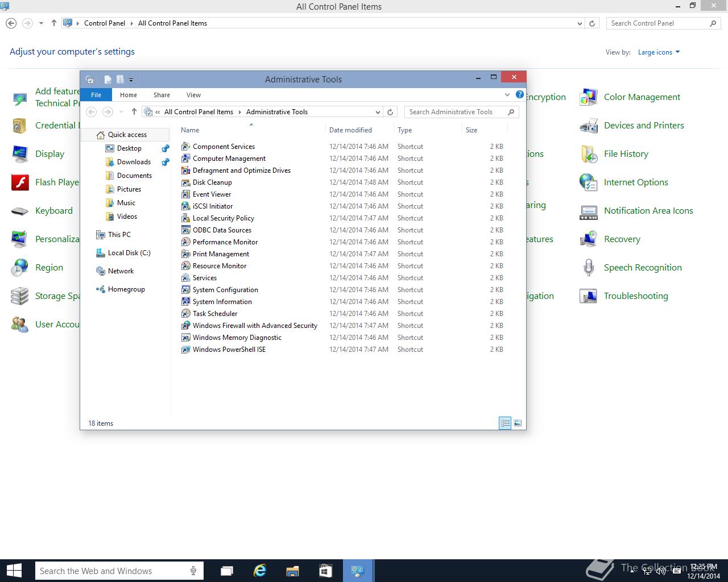The image size is (728, 582).
Task: Open Devices and Printers icon
Action: tap(589, 126)
